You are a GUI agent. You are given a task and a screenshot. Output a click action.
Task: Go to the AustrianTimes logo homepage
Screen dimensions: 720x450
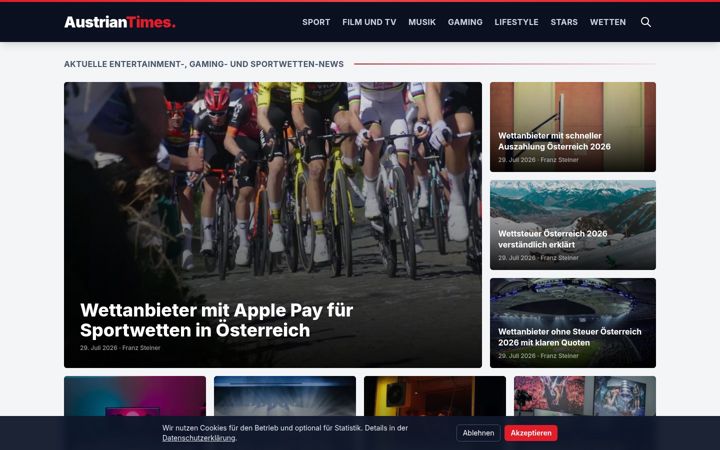(x=120, y=22)
